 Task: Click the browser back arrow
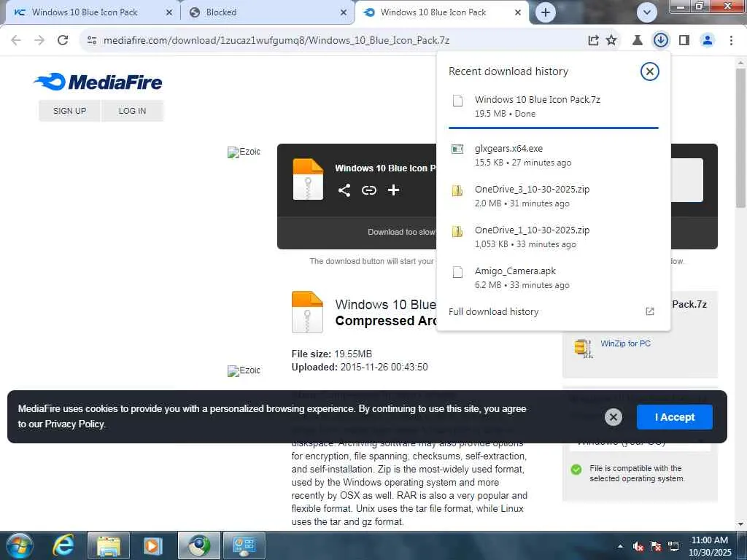coord(16,40)
